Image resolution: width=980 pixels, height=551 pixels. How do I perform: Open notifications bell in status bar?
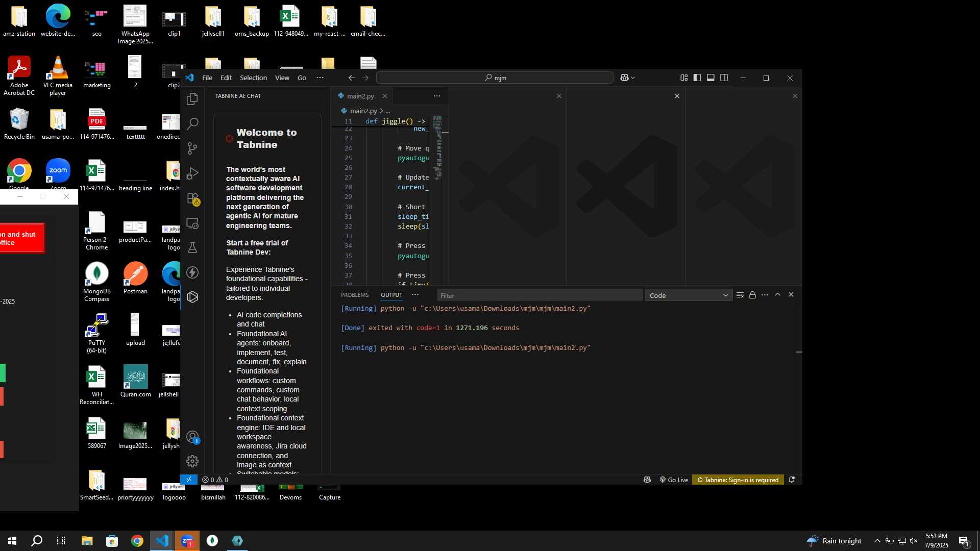pos(792,480)
